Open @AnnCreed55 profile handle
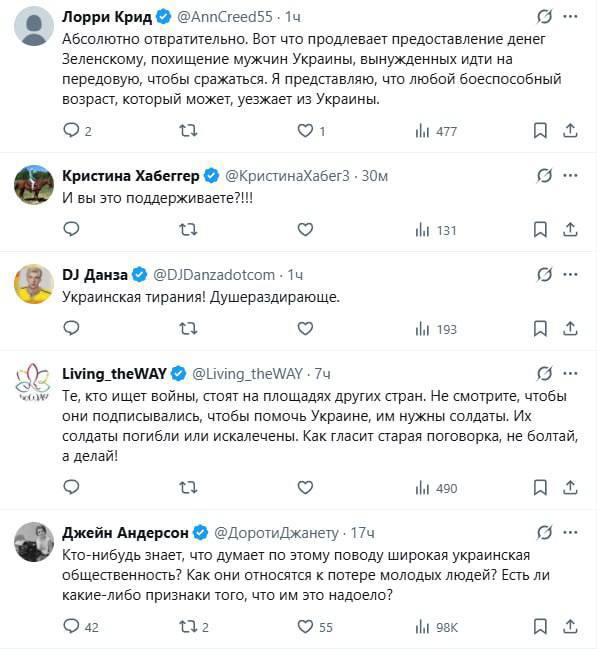The width and height of the screenshot is (597, 649). click(225, 17)
